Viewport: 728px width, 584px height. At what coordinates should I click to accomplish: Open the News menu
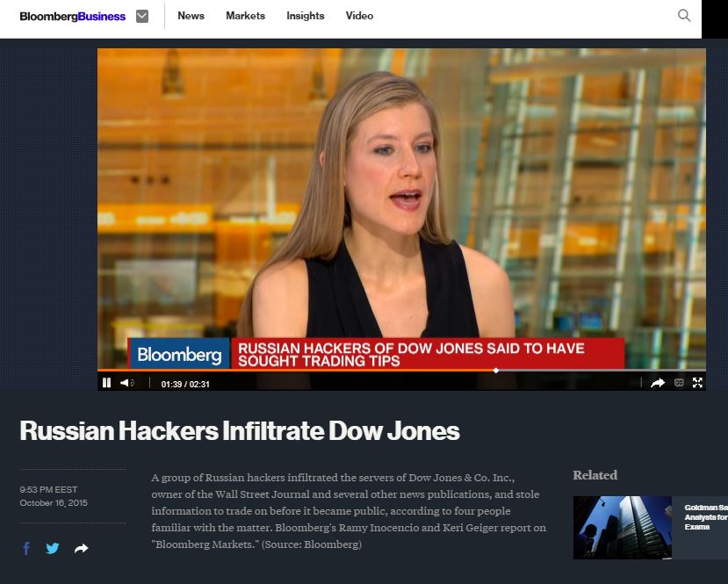pos(191,16)
